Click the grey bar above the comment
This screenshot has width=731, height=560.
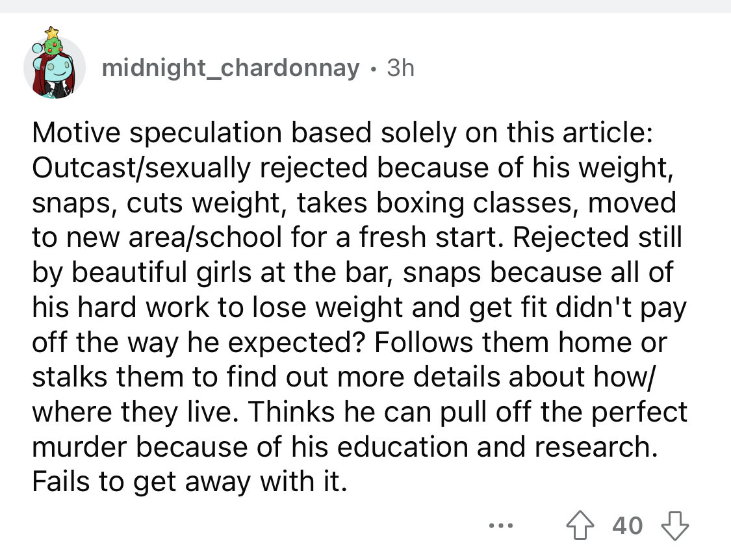[x=365, y=6]
